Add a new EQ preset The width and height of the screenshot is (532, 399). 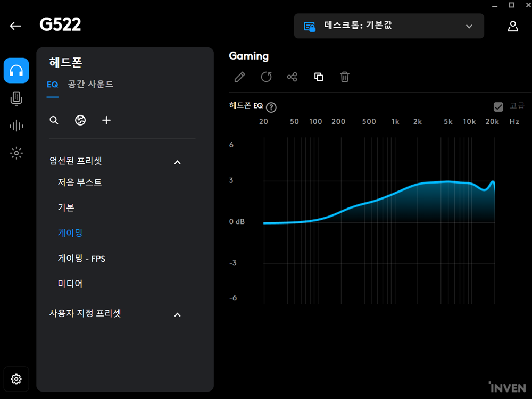coord(106,120)
